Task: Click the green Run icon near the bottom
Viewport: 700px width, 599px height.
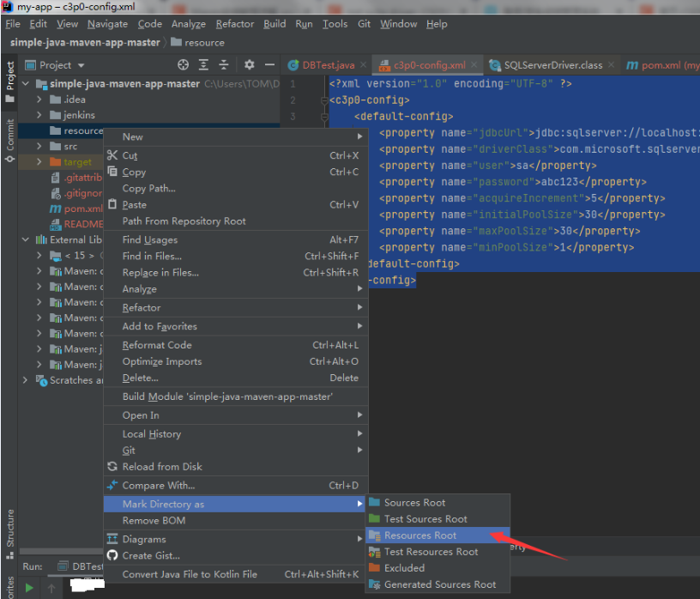Action: pos(28,586)
